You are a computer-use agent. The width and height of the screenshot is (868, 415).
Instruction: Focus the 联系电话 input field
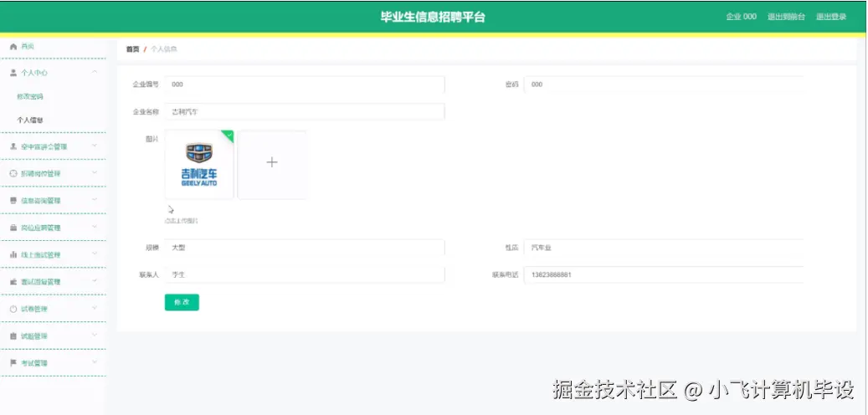(x=664, y=274)
